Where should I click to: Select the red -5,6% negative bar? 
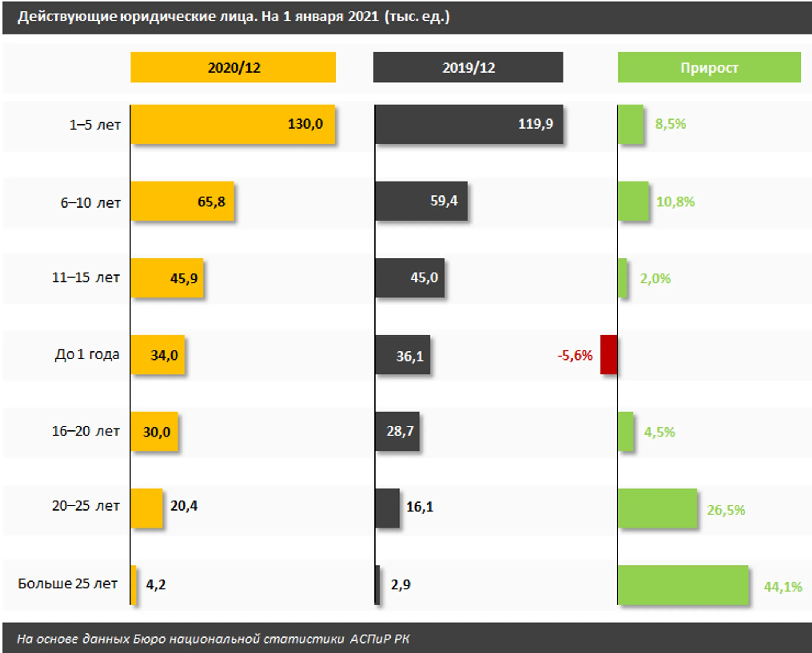click(609, 355)
